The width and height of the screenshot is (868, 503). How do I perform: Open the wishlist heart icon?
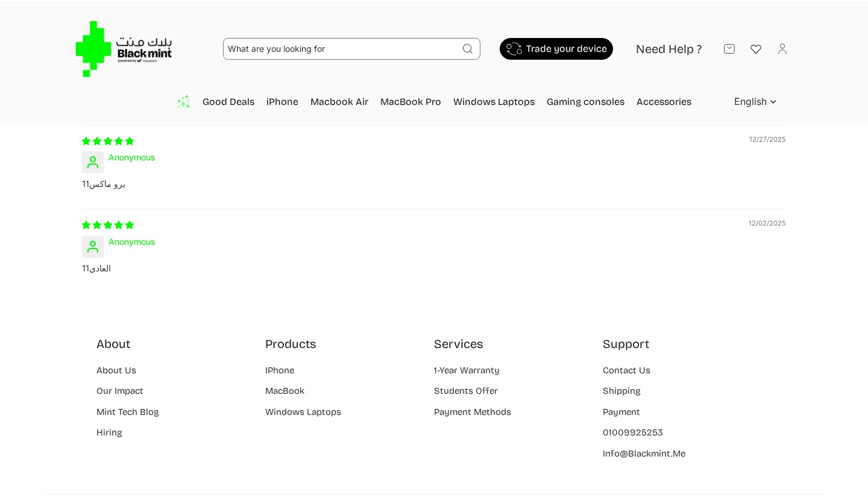pyautogui.click(x=756, y=49)
